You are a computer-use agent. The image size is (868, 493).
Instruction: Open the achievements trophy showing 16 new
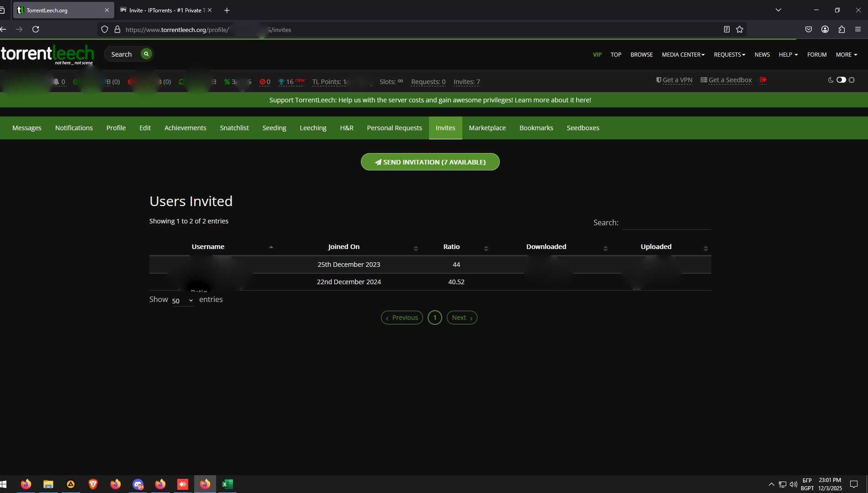[x=291, y=81]
